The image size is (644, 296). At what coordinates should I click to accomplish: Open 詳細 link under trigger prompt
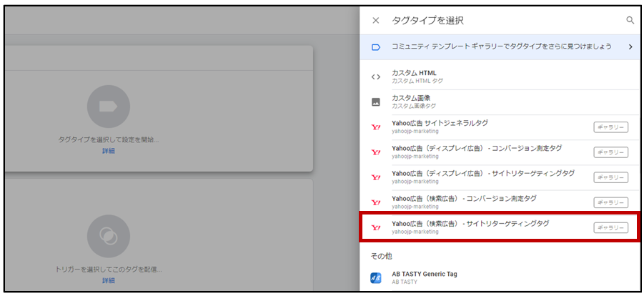click(x=109, y=280)
